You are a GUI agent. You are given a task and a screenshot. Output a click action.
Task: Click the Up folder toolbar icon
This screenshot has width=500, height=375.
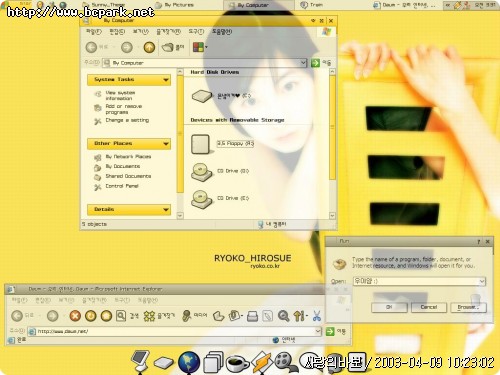pyautogui.click(x=149, y=47)
